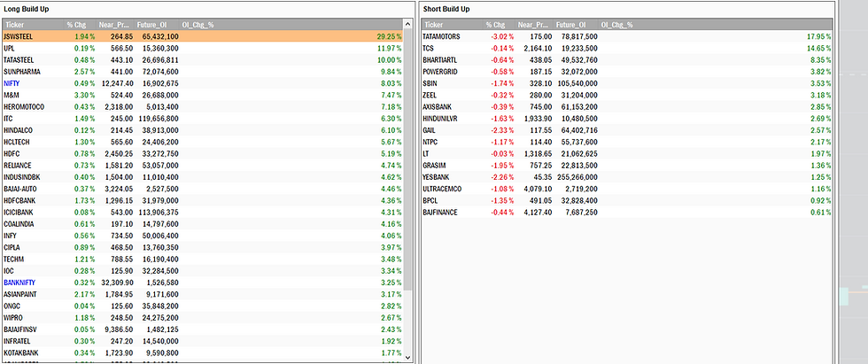
Task: Select BPCL ticker
Action: [430, 200]
